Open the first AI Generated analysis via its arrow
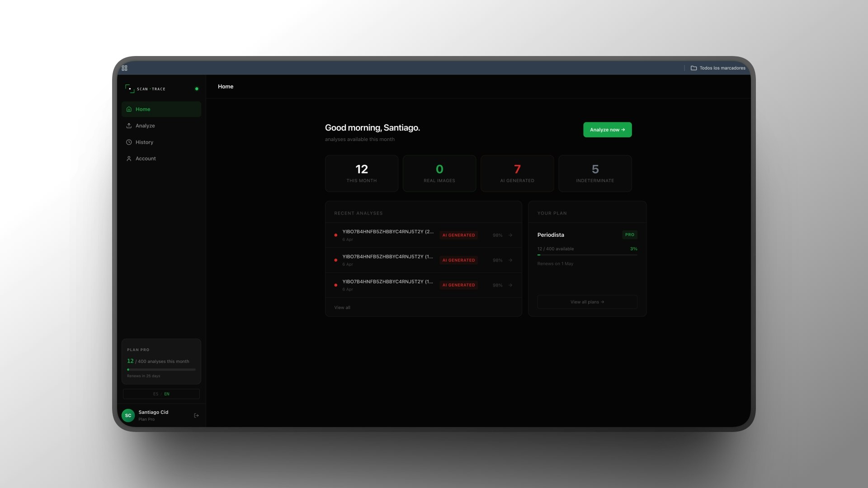Screen dimensions: 868x488 510,235
